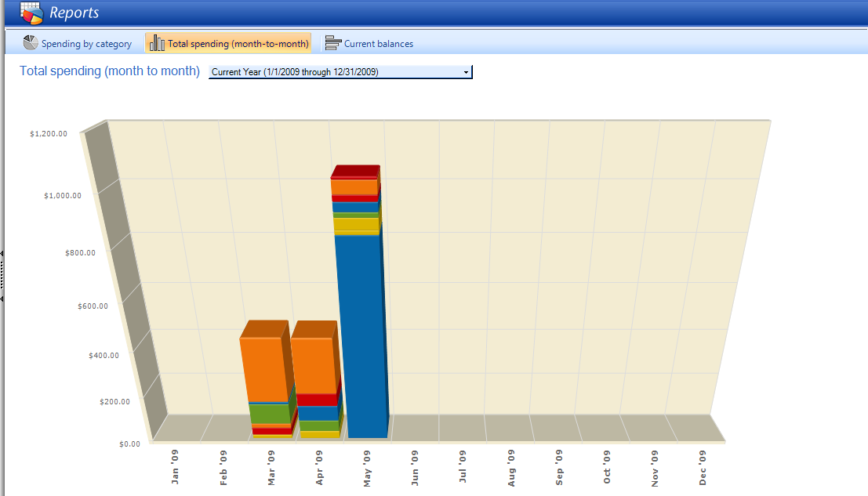Click the red segment in the Apr bar
The image size is (868, 496).
point(318,400)
